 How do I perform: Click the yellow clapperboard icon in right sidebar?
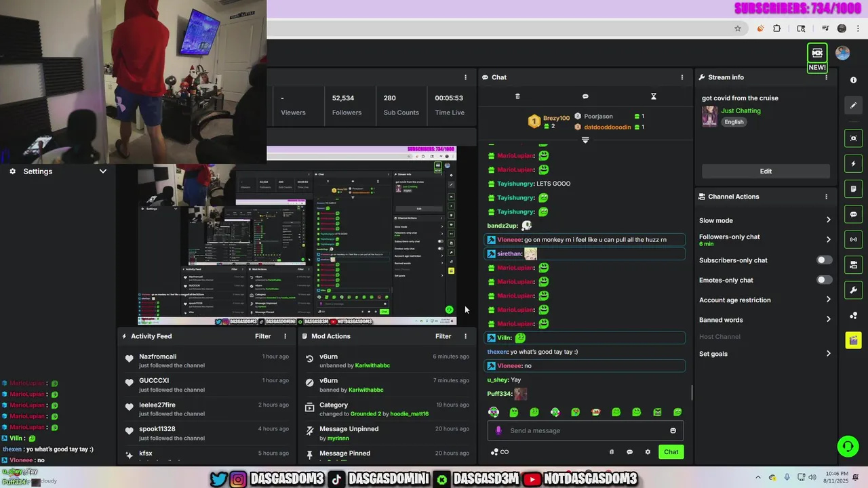pyautogui.click(x=853, y=340)
